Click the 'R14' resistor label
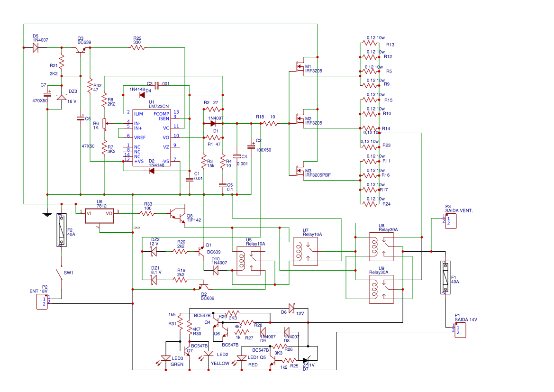Screen dimensions: 554x392 386,128
